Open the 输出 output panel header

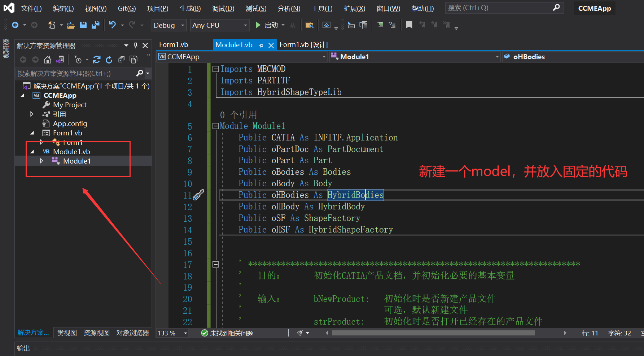click(x=23, y=348)
